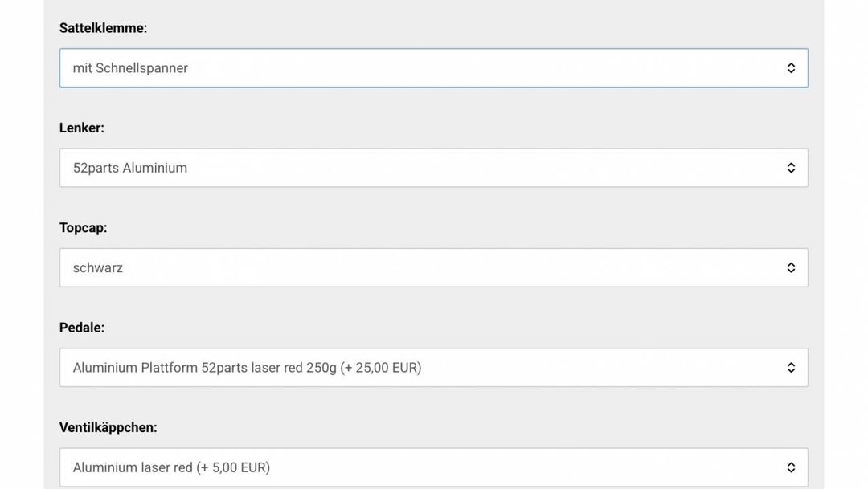Viewport: 868px width, 489px height.
Task: Click the "Sattelklemme:" label
Action: [x=103, y=28]
